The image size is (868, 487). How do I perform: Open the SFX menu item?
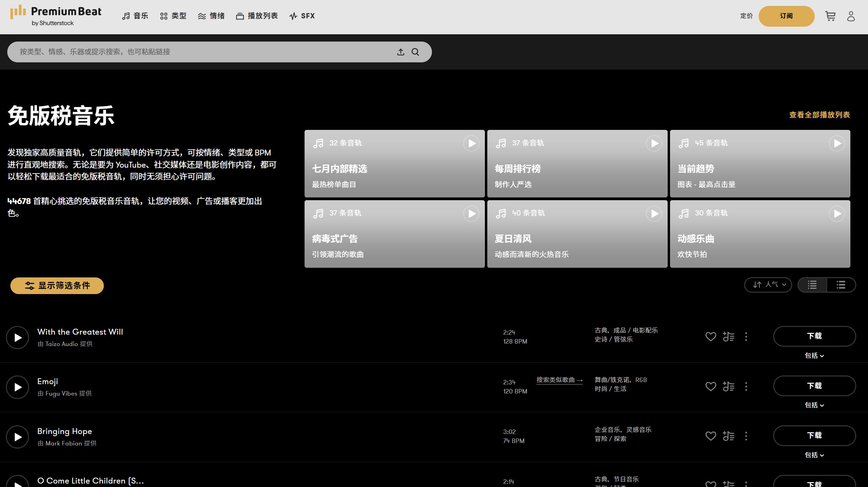click(302, 16)
